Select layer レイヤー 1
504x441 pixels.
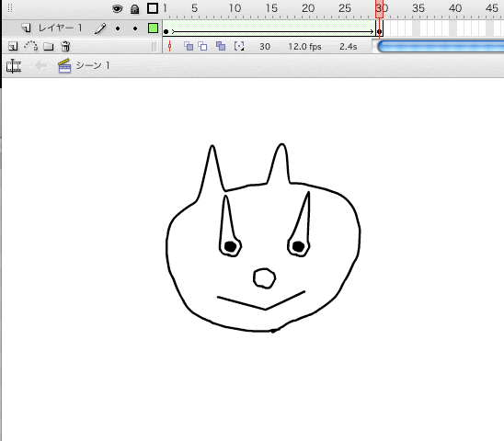(x=60, y=28)
